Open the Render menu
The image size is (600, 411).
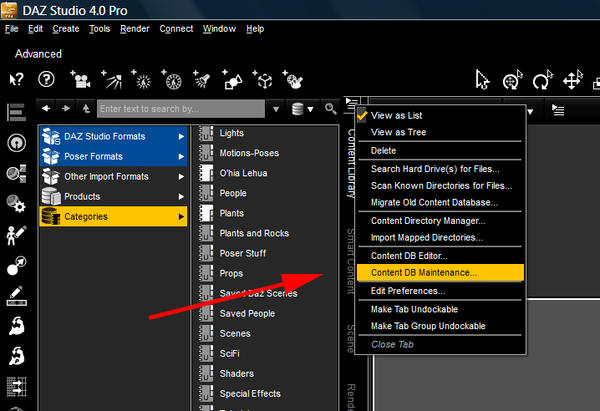(x=135, y=29)
